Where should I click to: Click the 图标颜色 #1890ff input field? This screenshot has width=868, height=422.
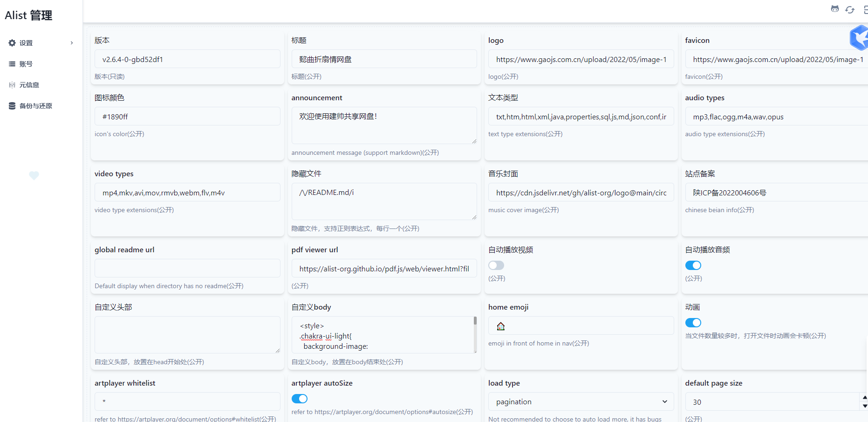187,117
